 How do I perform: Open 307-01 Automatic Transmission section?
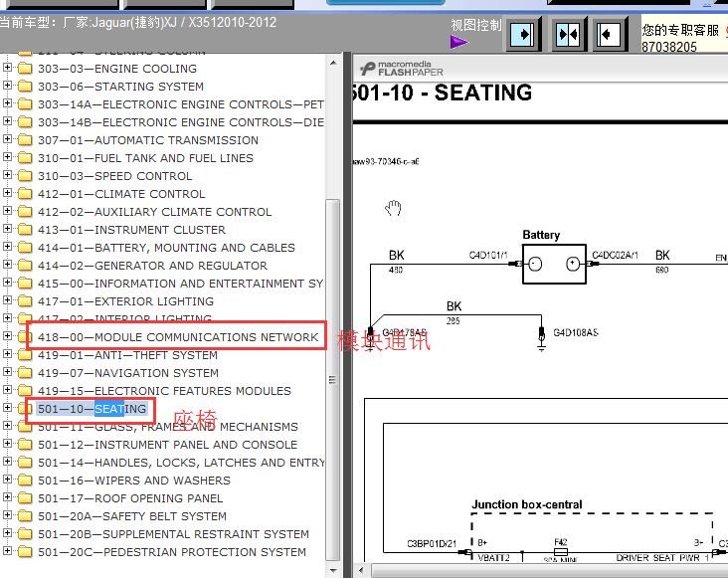148,140
